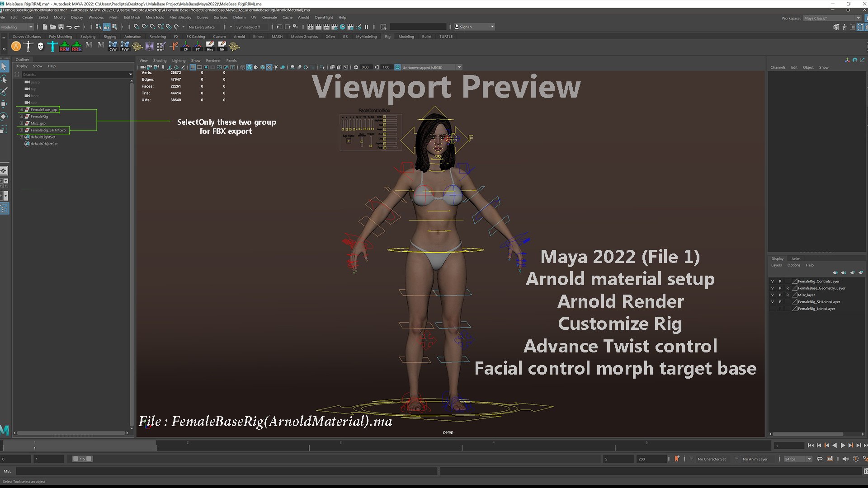Toggle visibility V of FemaleRig_ControlsLayer
868x488 pixels.
(772, 281)
